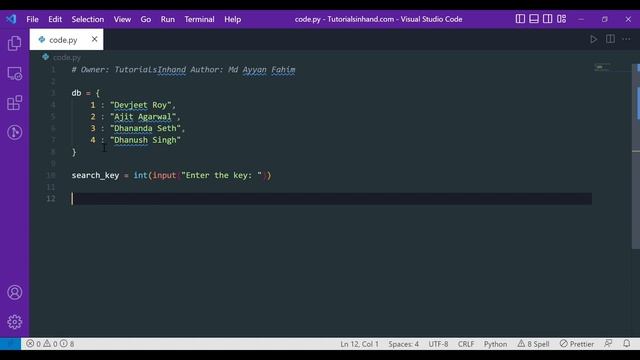640x360 pixels.
Task: Open the Git graph activity icon
Action: tap(14, 132)
